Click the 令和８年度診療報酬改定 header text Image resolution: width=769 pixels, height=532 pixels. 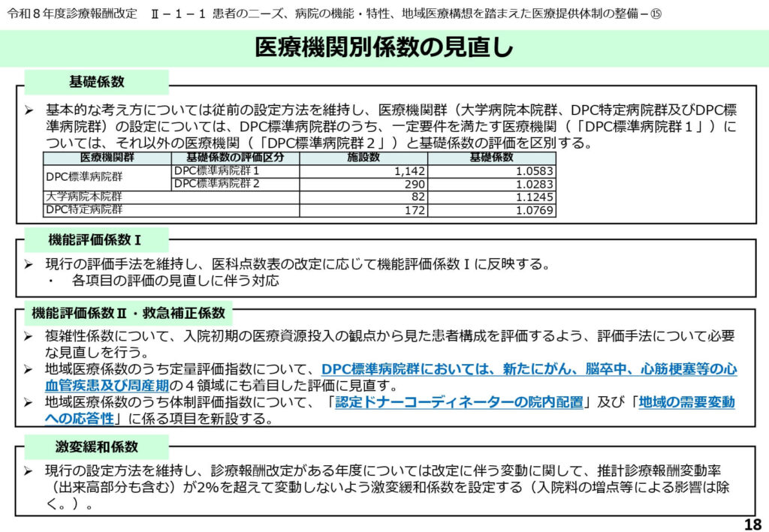pos(73,15)
